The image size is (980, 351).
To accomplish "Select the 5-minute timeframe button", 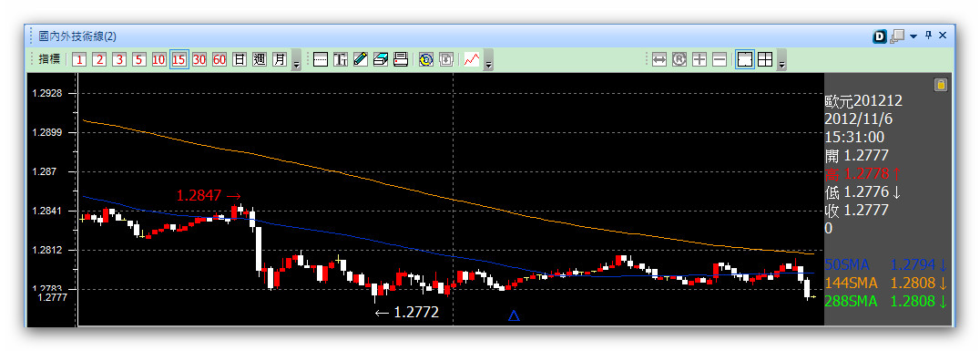I will pos(139,59).
